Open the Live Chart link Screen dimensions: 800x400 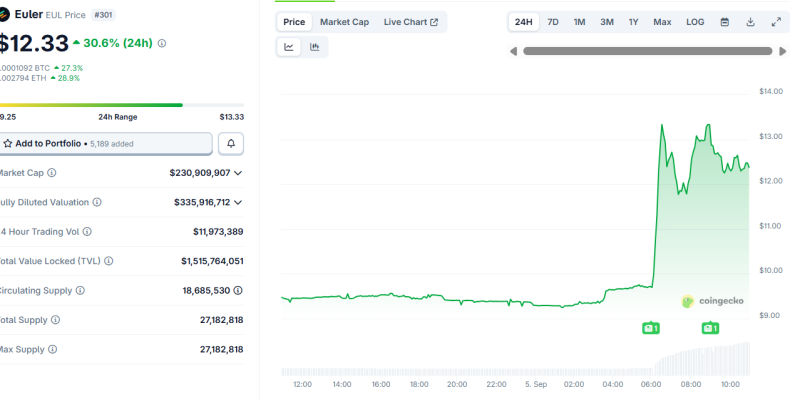(x=411, y=22)
